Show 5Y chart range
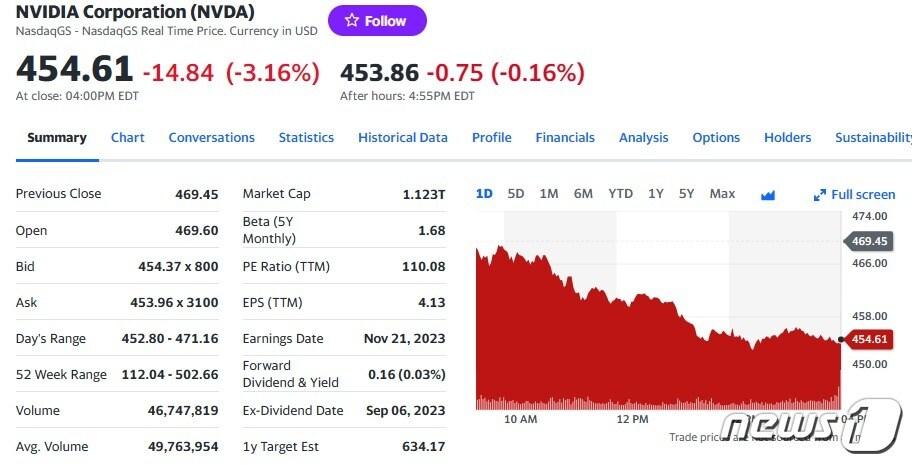Image resolution: width=912 pixels, height=465 pixels. point(687,194)
